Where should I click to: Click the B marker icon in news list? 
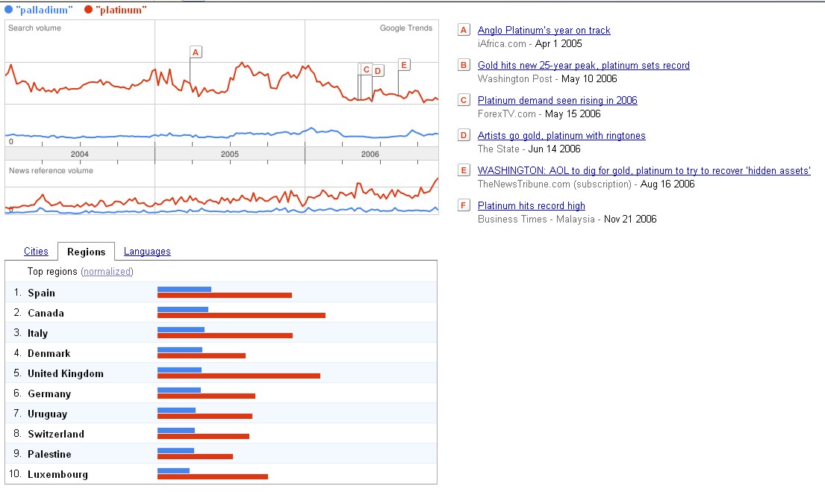point(464,66)
